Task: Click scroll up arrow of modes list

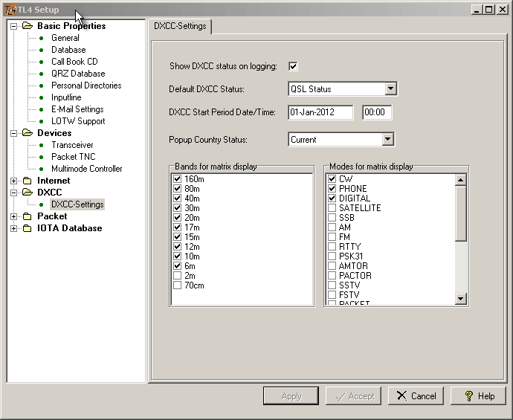Action: [x=461, y=180]
